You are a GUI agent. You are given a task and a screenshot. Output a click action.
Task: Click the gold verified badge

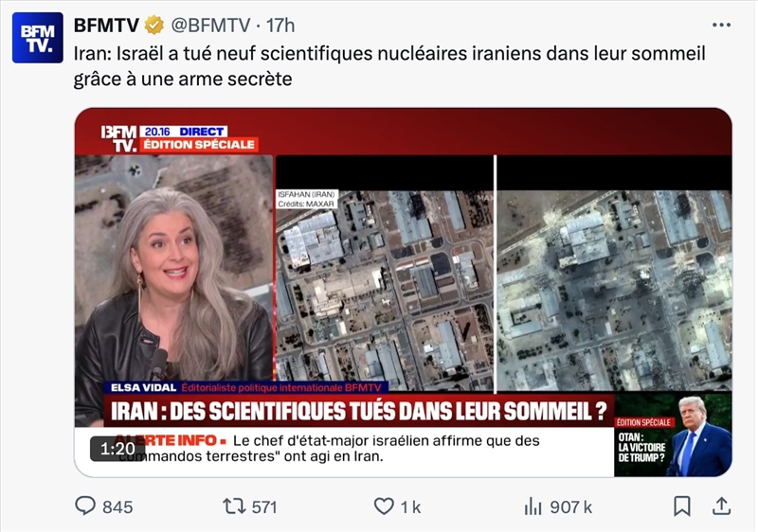pyautogui.click(x=154, y=26)
